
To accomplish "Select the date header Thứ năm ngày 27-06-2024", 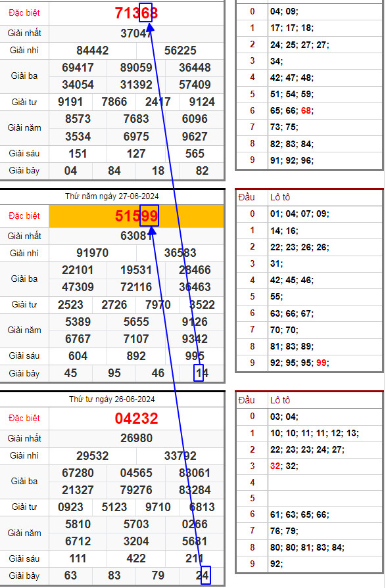I will point(112,196).
